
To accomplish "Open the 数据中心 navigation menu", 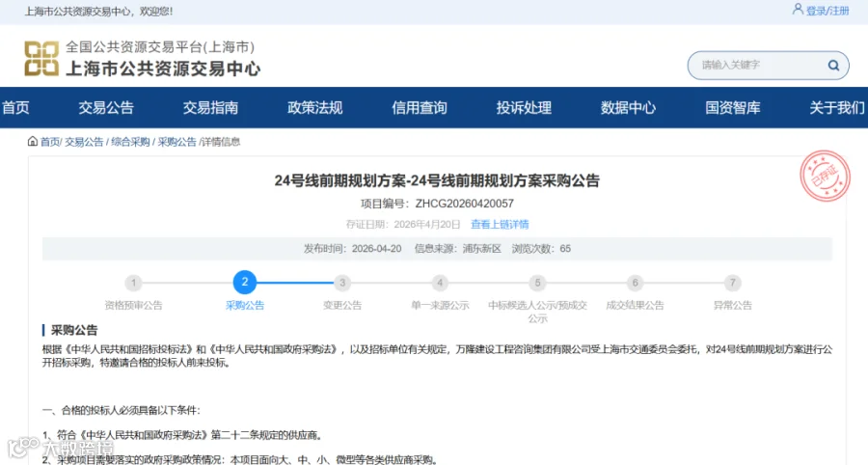I will click(x=628, y=107).
